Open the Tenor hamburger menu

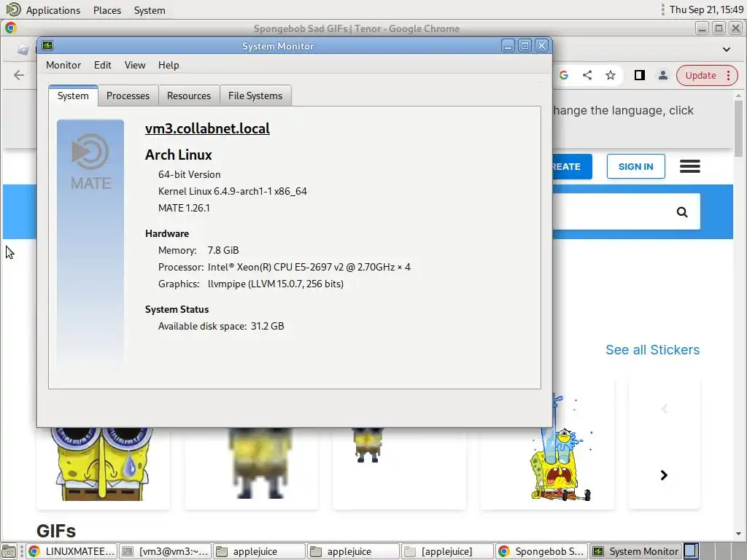pos(689,167)
